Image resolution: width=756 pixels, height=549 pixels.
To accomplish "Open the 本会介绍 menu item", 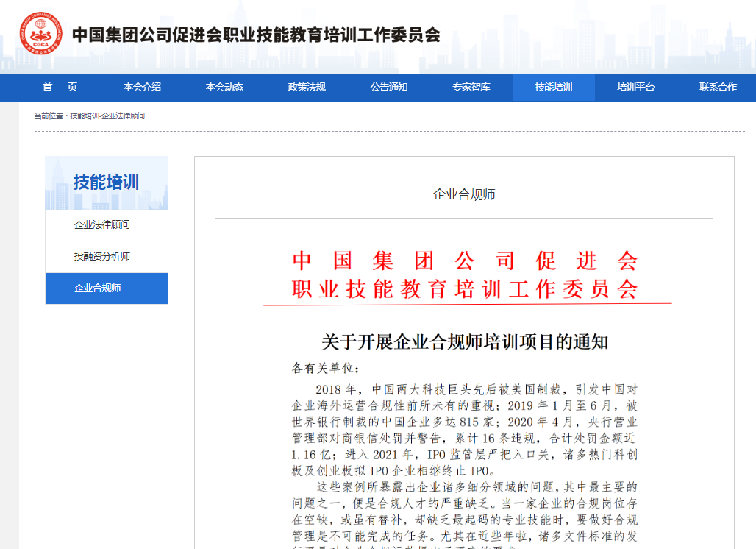I will [143, 87].
